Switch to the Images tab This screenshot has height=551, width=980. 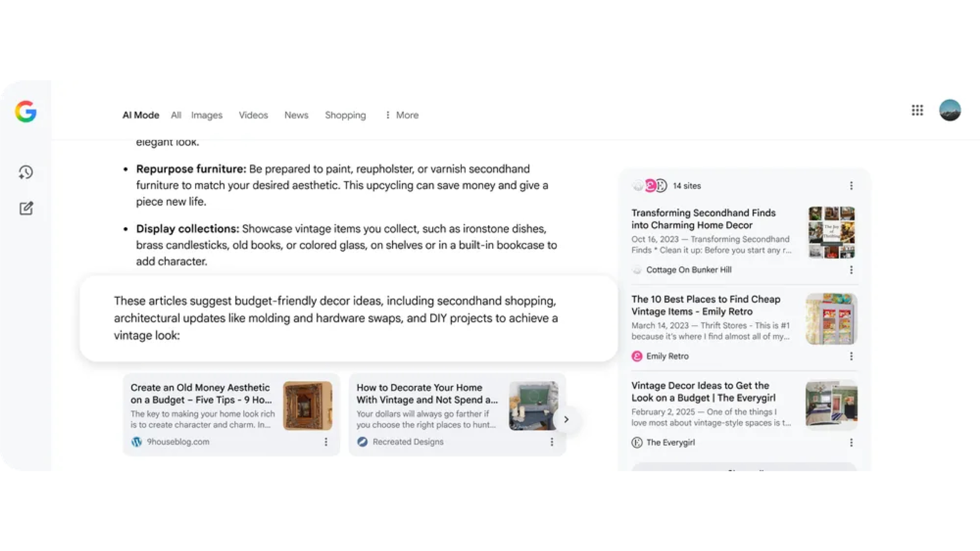coord(206,115)
